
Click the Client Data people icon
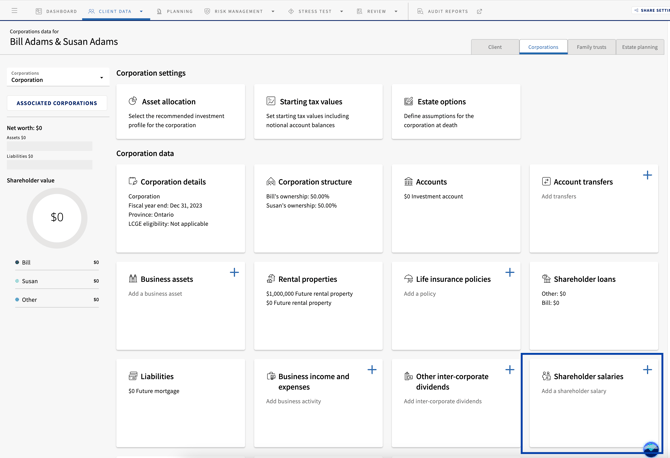[x=91, y=11]
